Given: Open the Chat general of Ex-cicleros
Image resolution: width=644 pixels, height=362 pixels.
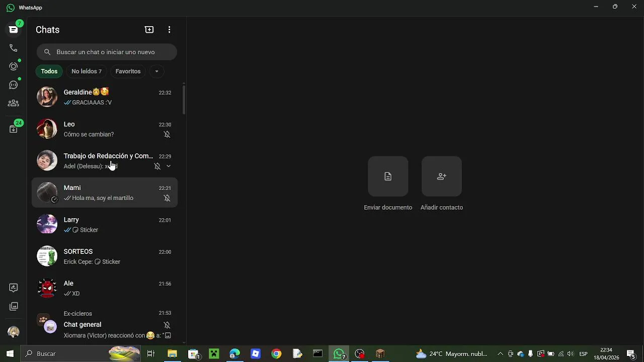Looking at the screenshot, I should point(105,325).
